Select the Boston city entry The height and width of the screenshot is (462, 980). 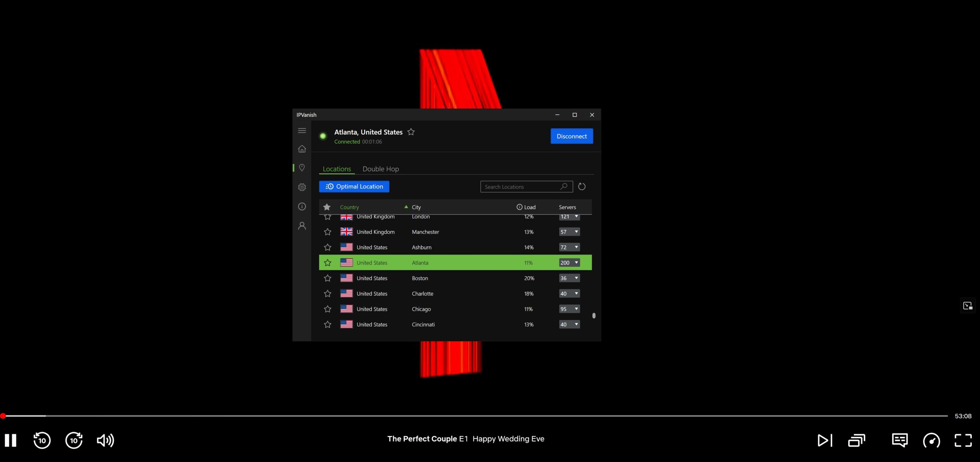(x=420, y=278)
